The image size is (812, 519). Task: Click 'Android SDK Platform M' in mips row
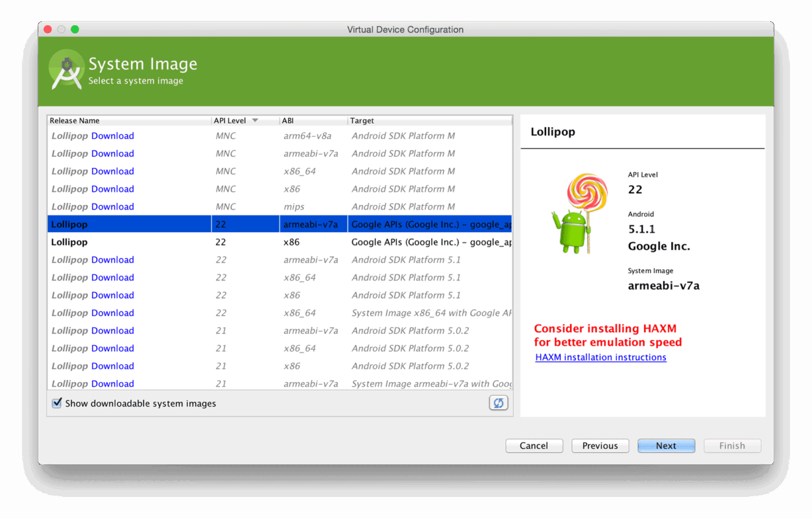pos(403,206)
